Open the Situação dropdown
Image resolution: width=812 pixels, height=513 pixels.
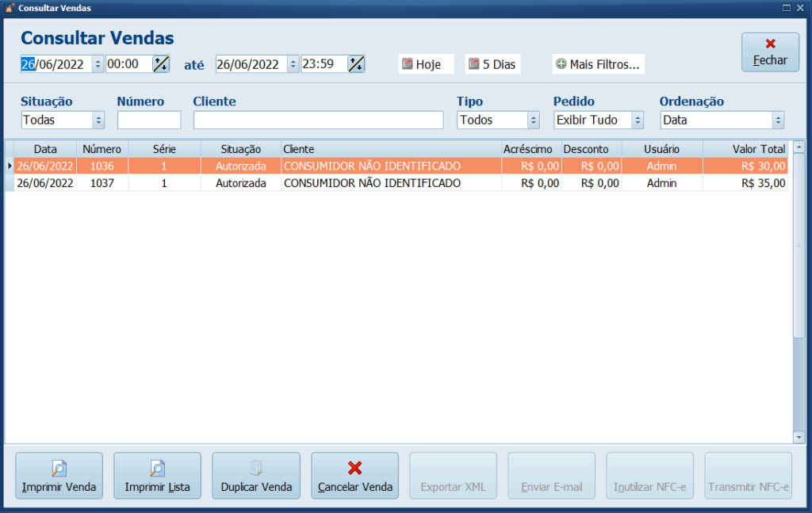98,121
